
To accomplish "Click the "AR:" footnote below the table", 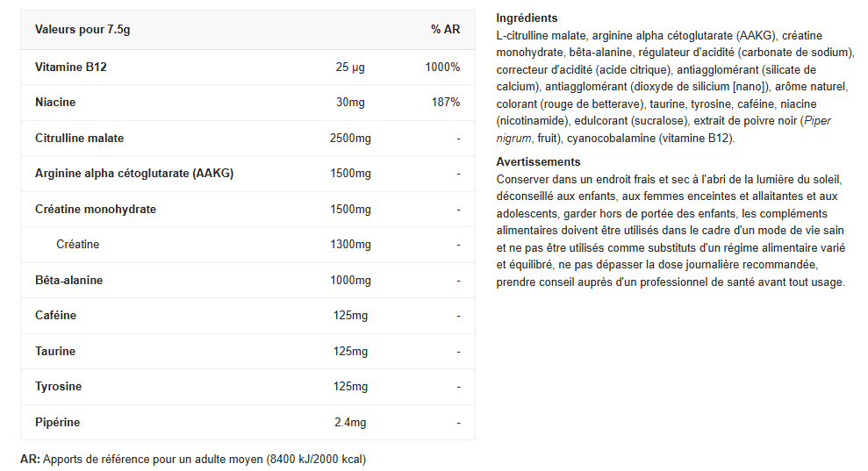I will (30, 460).
